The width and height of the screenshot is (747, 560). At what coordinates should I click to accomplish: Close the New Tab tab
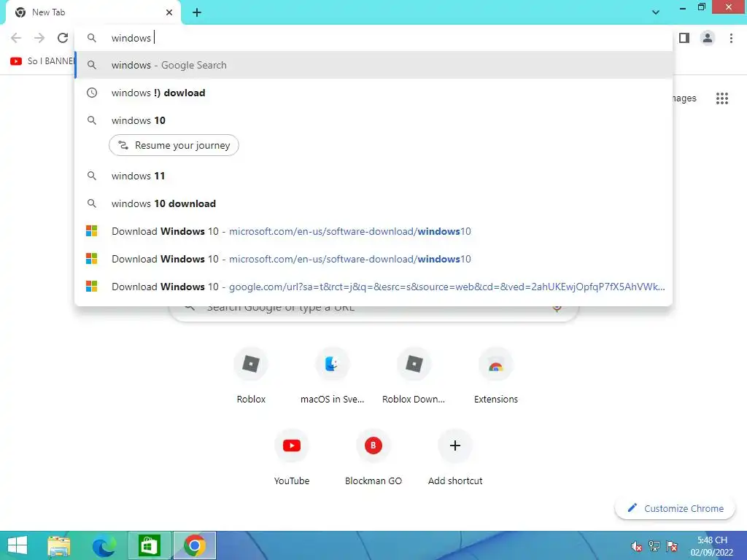click(169, 12)
